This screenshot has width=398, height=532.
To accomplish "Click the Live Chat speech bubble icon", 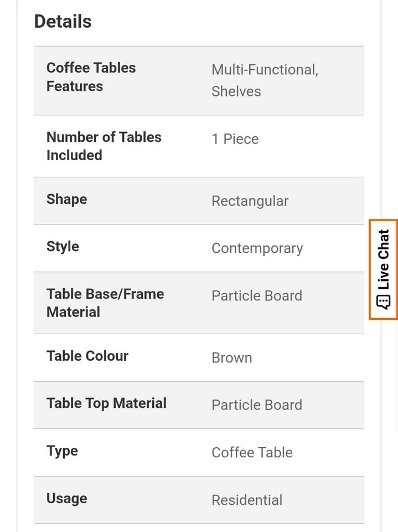I will [x=384, y=302].
